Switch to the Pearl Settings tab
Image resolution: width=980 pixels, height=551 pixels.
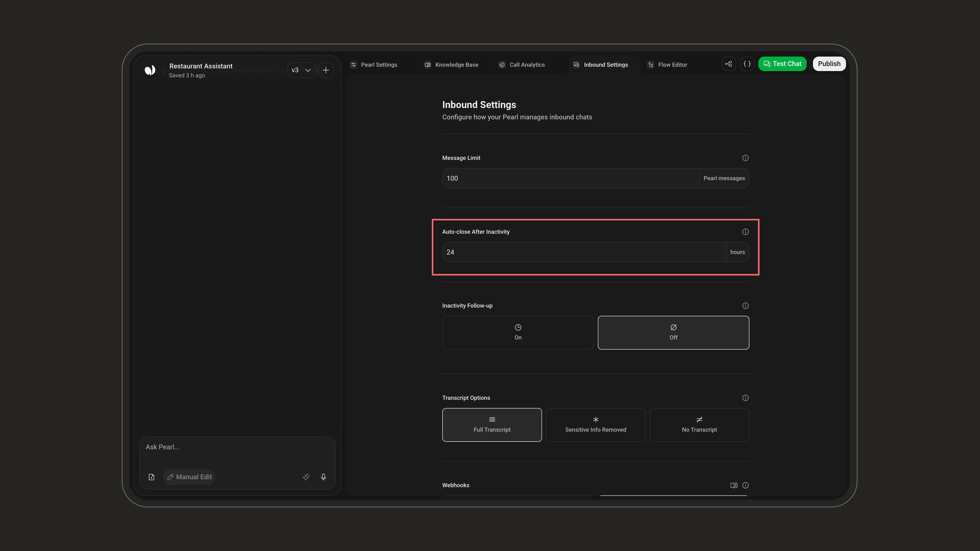(x=374, y=65)
